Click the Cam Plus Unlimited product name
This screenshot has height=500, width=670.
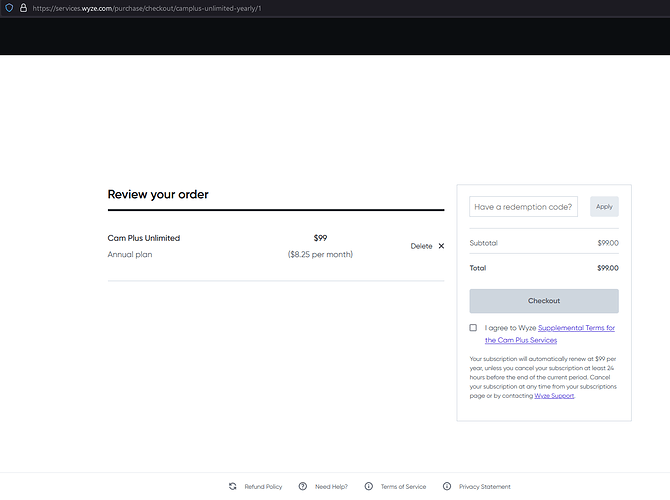tap(144, 238)
